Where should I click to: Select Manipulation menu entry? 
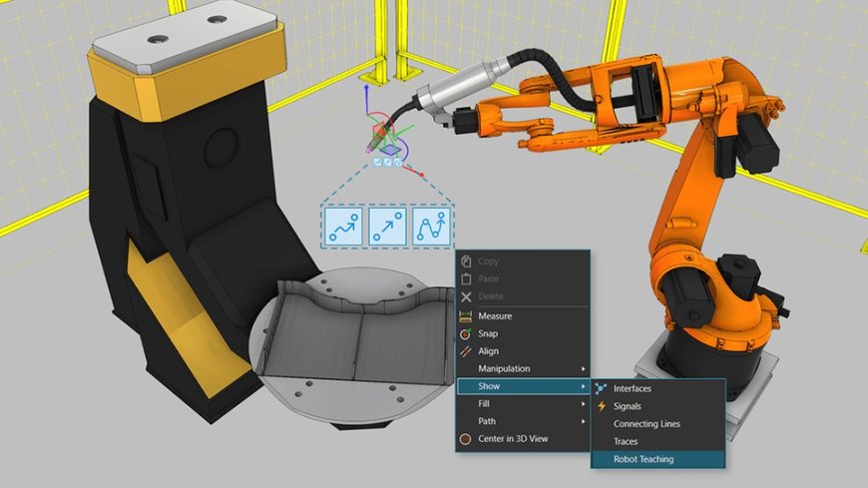tap(523, 369)
